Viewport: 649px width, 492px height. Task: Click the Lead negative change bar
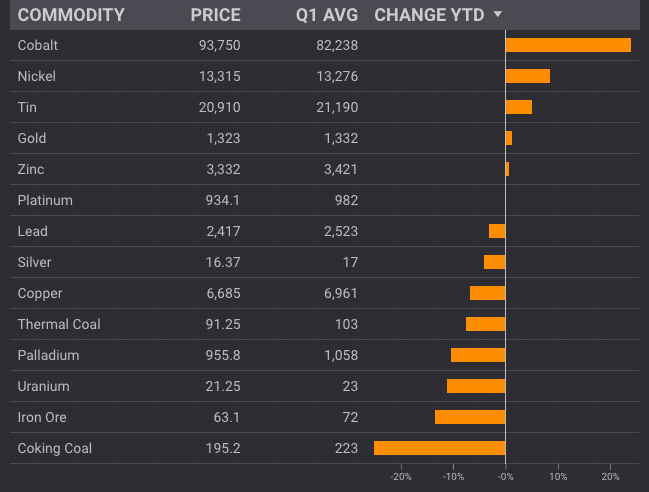[497, 231]
